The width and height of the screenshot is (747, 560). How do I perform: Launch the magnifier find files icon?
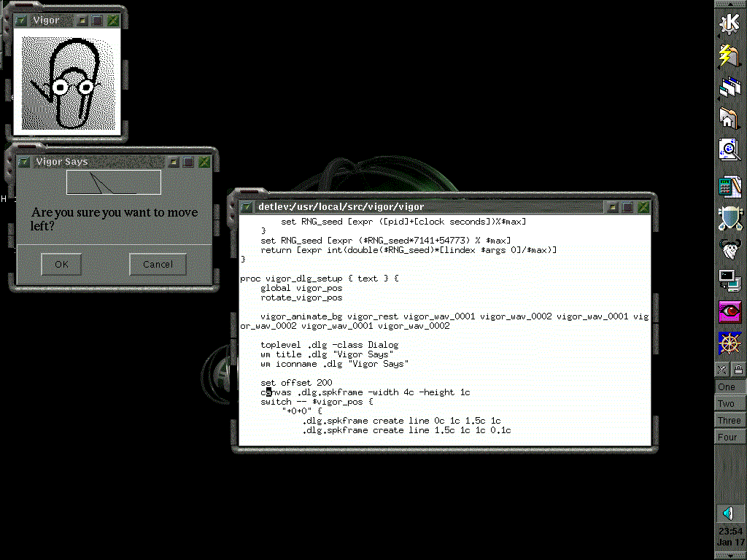(x=729, y=149)
